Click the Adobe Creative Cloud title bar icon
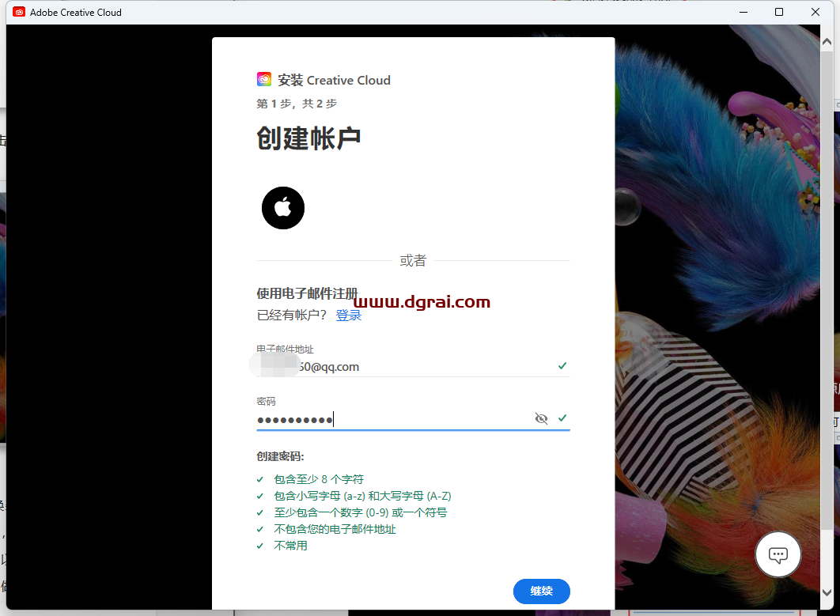Screen dimensions: 840x616 [x=19, y=12]
